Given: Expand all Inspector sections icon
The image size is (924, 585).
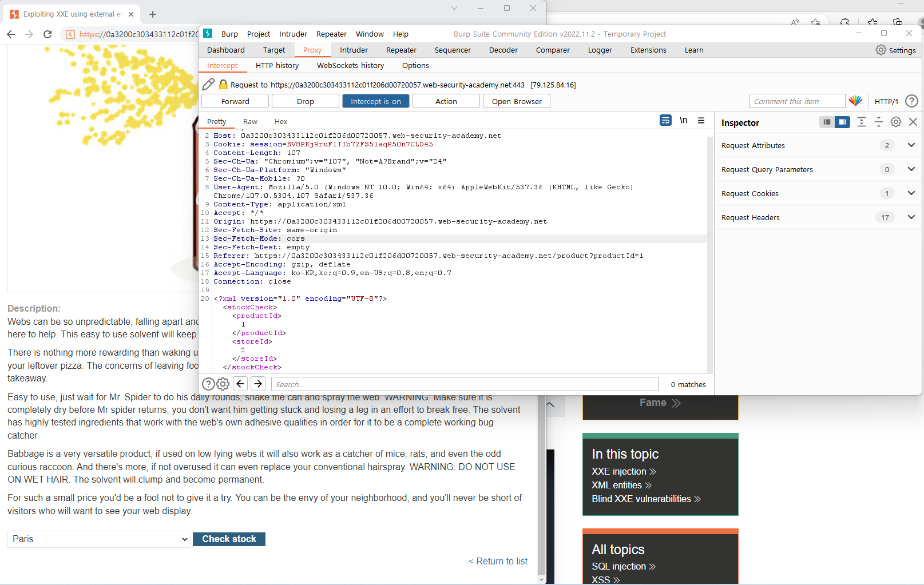Looking at the screenshot, I should point(862,122).
